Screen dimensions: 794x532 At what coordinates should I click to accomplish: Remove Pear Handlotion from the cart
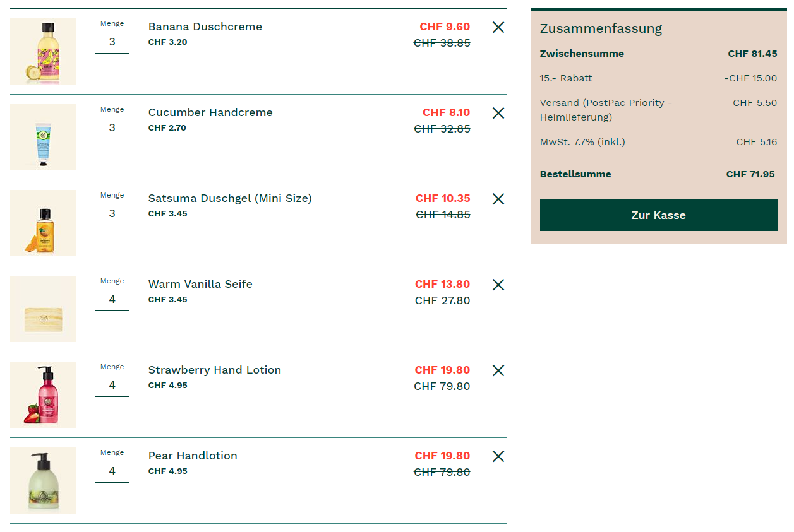pos(498,456)
